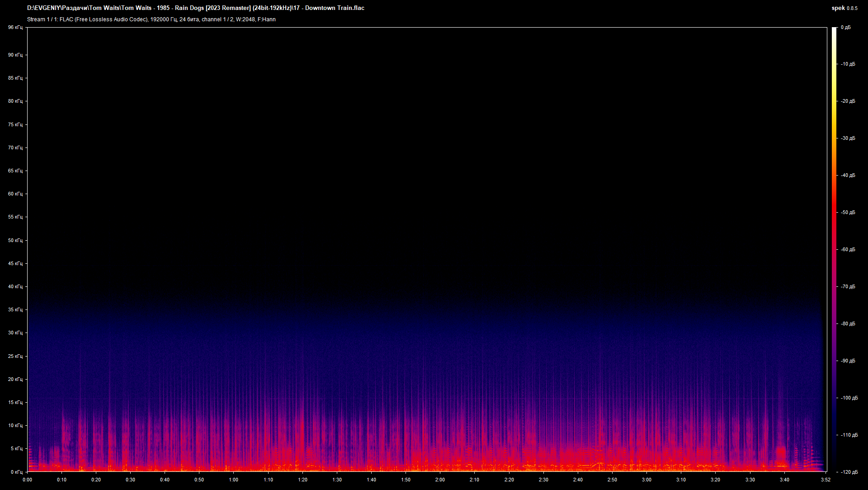Screen dimensions: 868x490
Task: Pick the -40 дБ level label
Action: [848, 176]
